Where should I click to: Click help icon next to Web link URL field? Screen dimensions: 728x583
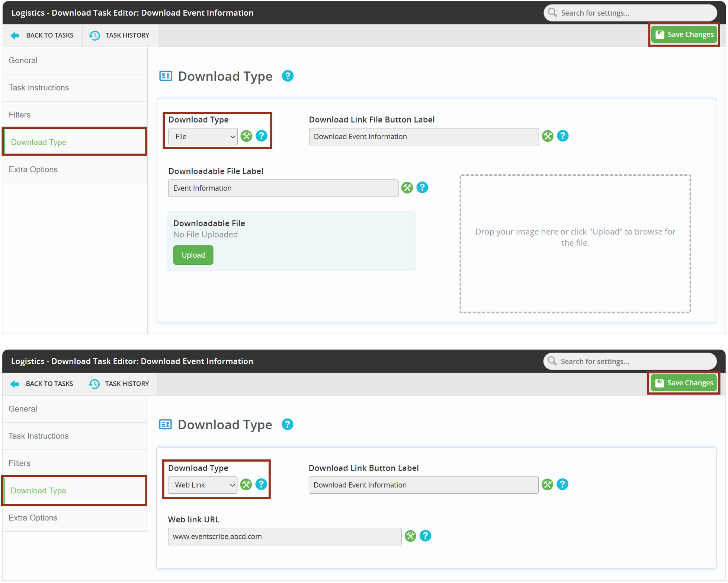click(425, 536)
